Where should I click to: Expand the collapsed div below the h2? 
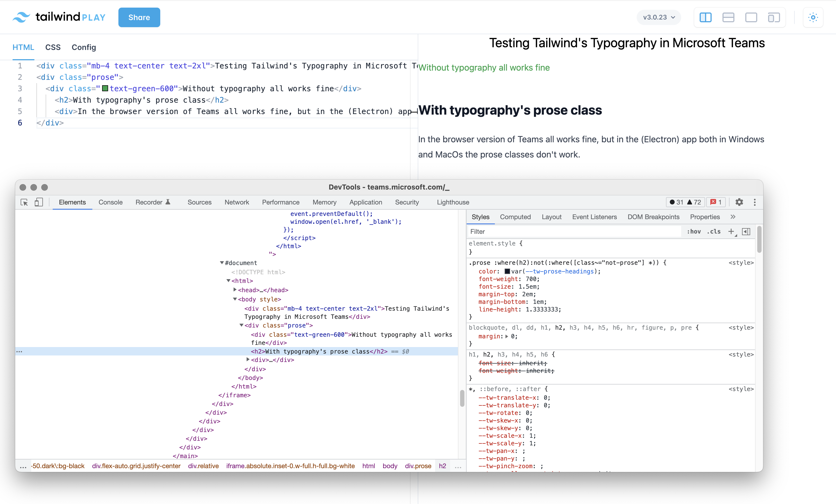(248, 360)
